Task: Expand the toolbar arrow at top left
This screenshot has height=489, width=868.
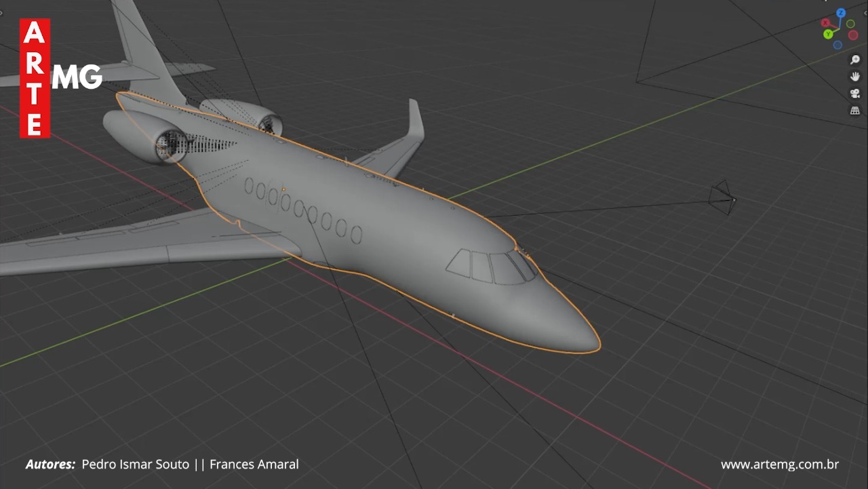Action: [x=2, y=12]
